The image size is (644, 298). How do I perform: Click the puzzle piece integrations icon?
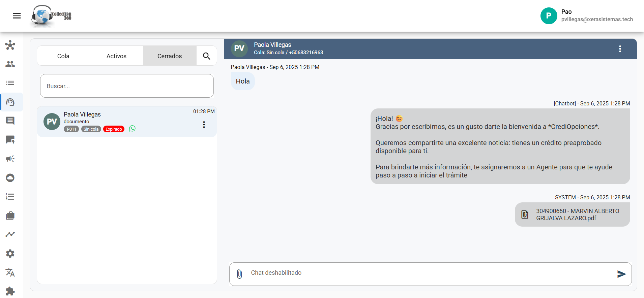click(10, 291)
